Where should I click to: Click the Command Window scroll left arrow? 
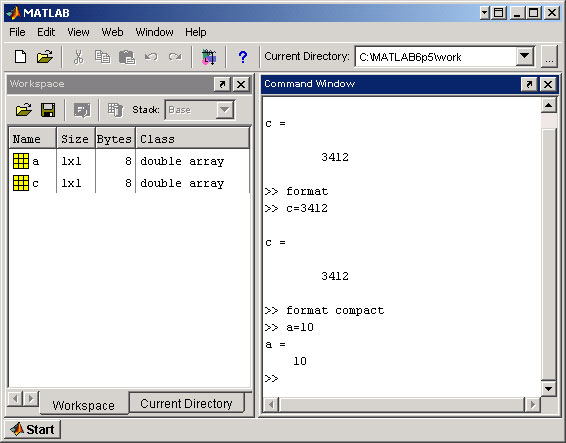coord(271,404)
